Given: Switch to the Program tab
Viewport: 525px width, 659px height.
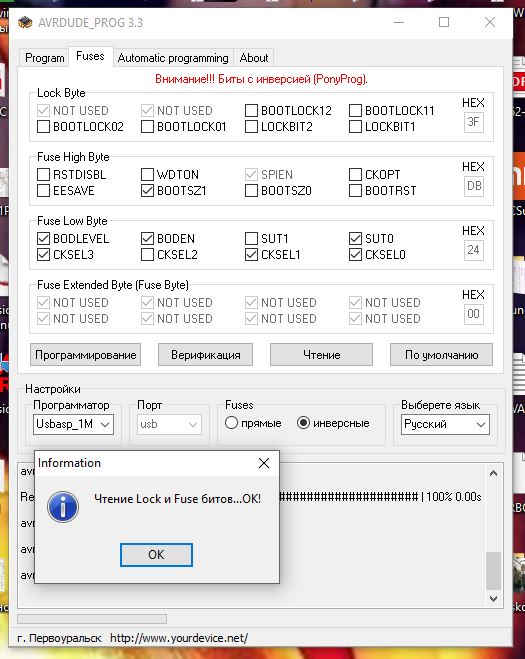Looking at the screenshot, I should pyautogui.click(x=45, y=58).
